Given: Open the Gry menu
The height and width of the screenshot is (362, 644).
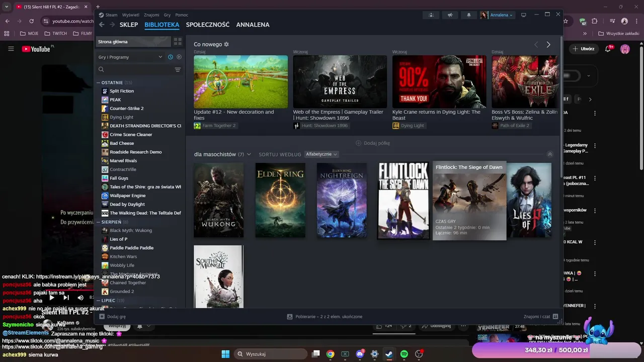Looking at the screenshot, I should tap(168, 15).
